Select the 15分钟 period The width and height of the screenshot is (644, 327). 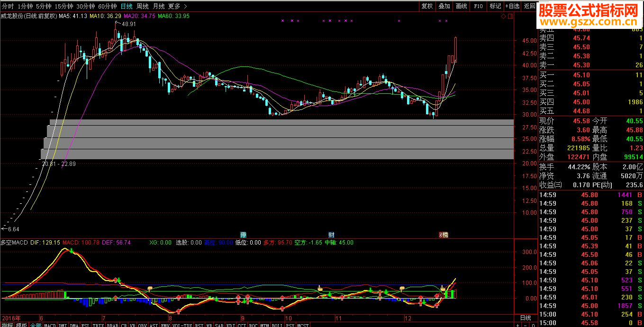click(64, 7)
